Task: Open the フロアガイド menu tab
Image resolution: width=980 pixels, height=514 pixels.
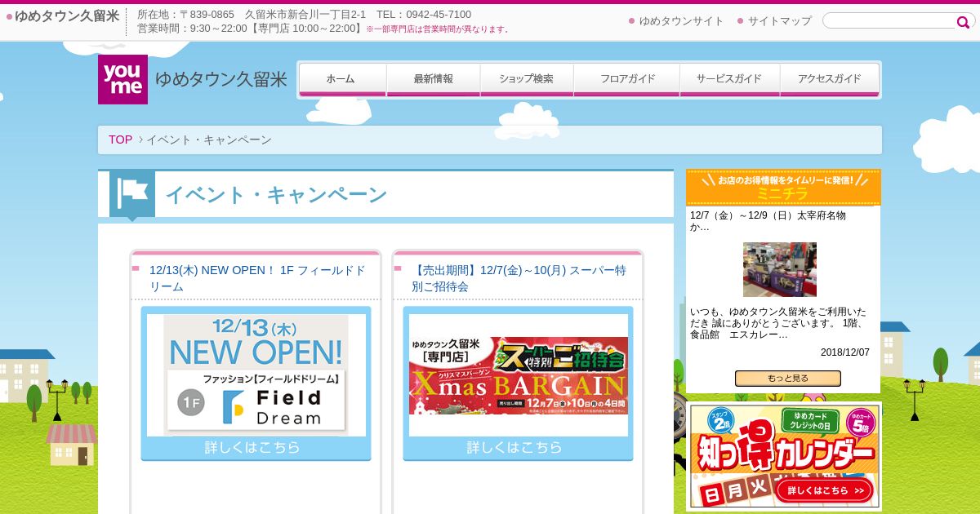Action: pos(627,80)
